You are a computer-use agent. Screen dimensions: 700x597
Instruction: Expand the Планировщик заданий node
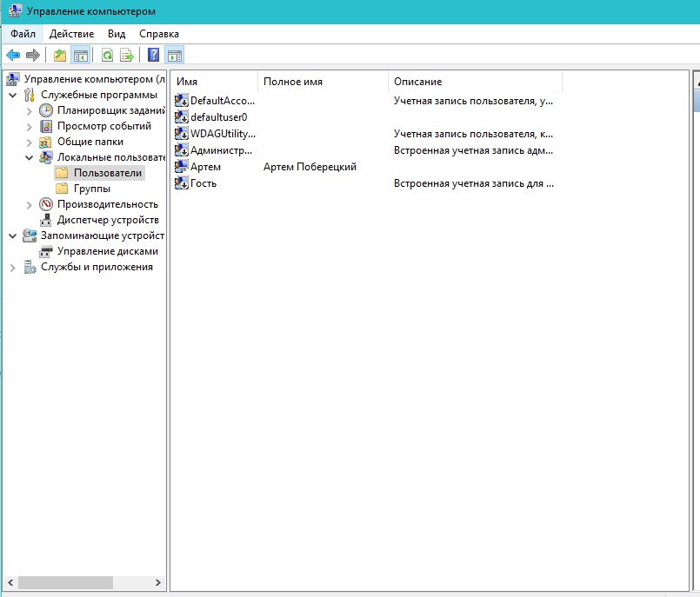29,110
